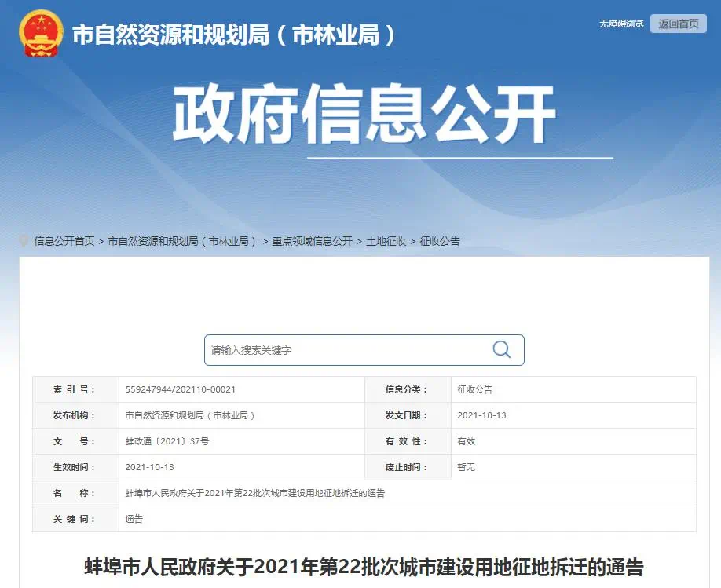Image resolution: width=721 pixels, height=588 pixels.
Task: Click the 信息分类 label cell
Action: coord(408,389)
